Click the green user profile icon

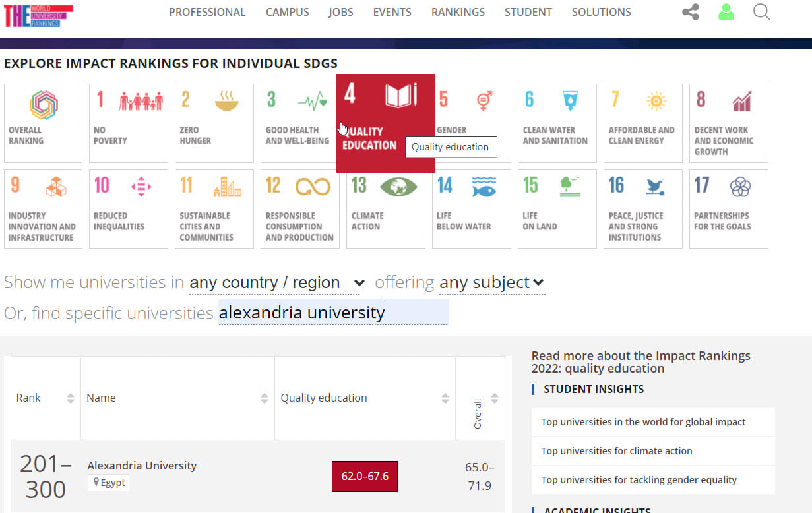click(726, 12)
